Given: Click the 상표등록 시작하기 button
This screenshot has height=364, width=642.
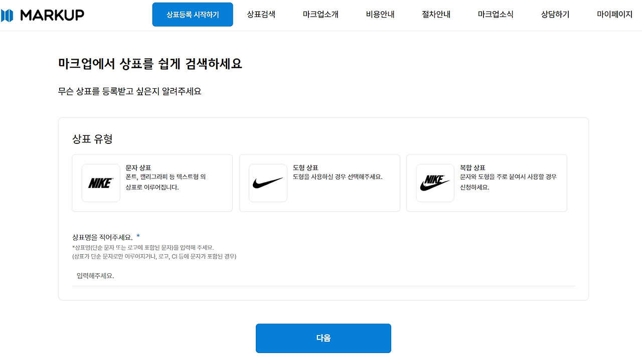Looking at the screenshot, I should [193, 15].
